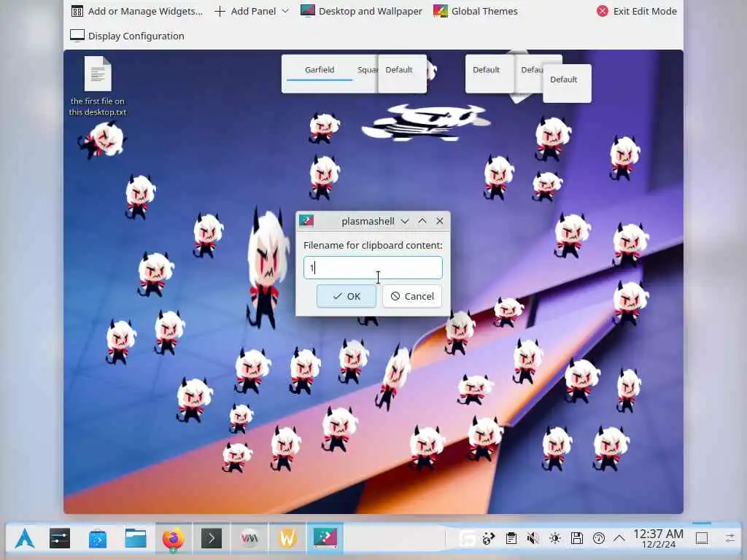Screen dimensions: 747x560
Task: Expand hidden system tray icons
Action: pos(619,539)
